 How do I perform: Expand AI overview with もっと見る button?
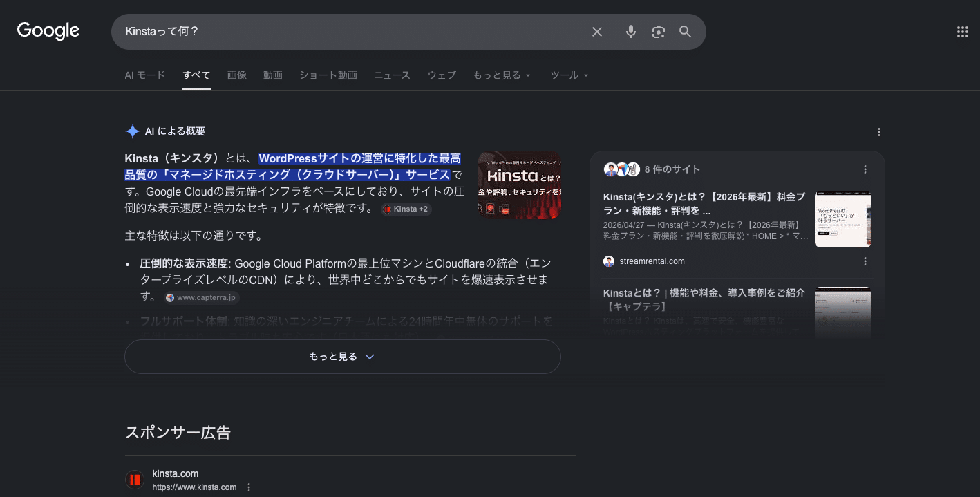342,357
